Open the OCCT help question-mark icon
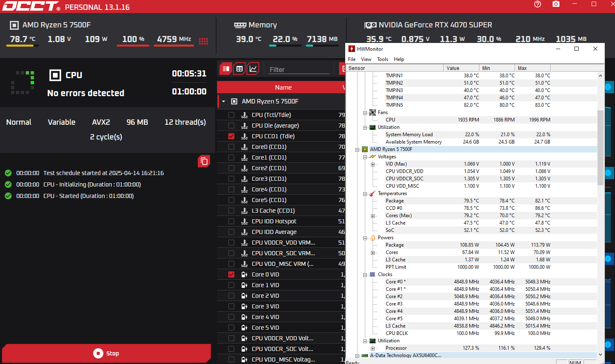615x364 pixels. [x=538, y=4]
